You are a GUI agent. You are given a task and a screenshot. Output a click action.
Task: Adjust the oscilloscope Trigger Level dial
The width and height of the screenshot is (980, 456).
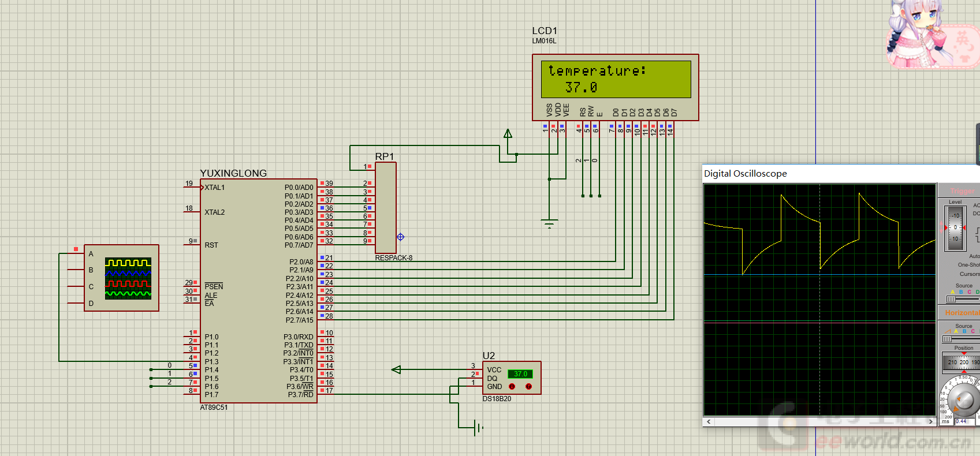[x=955, y=227]
